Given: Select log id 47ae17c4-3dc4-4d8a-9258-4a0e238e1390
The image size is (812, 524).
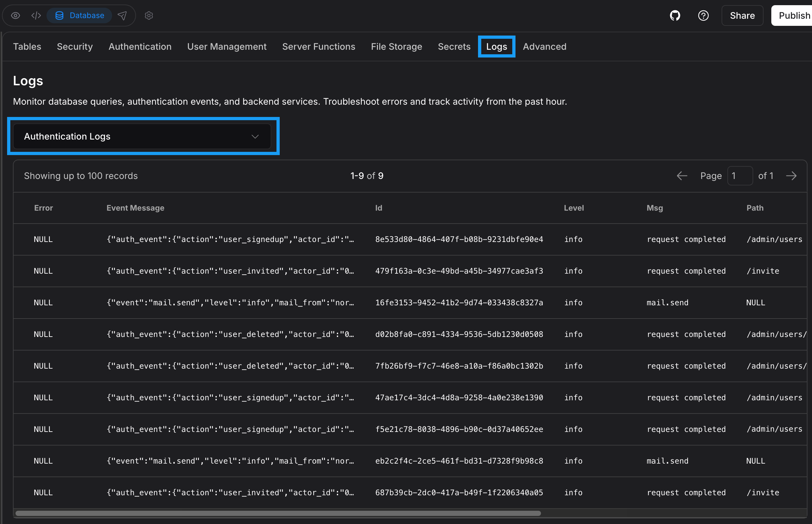Looking at the screenshot, I should click(x=459, y=398).
